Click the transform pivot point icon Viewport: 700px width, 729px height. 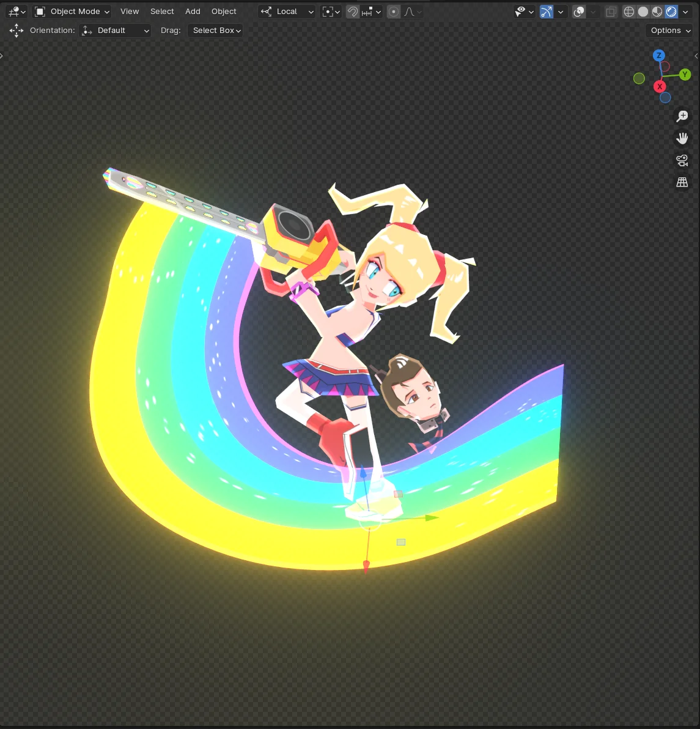point(328,11)
